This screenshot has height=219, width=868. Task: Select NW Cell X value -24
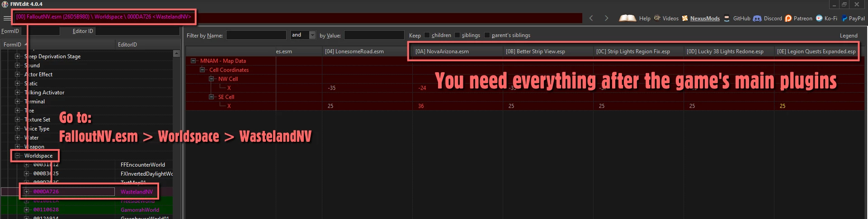point(422,88)
